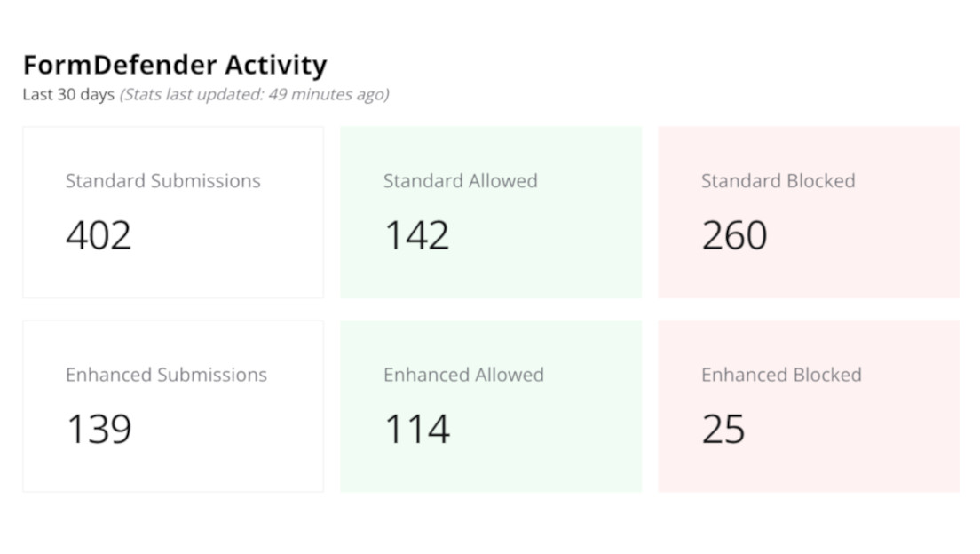The width and height of the screenshot is (980, 554).
Task: Click the 260 standard blocked count
Action: [x=734, y=235]
